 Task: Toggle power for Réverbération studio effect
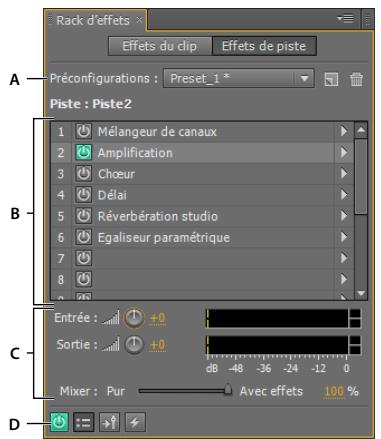(x=83, y=216)
